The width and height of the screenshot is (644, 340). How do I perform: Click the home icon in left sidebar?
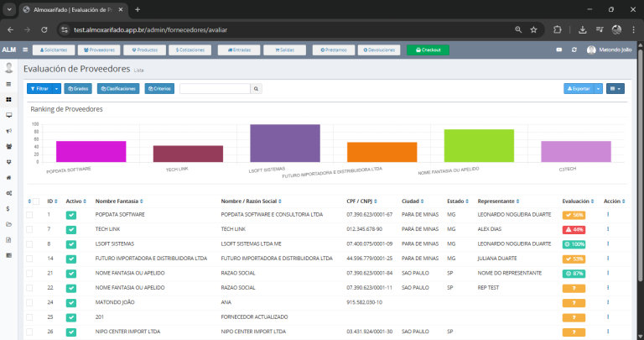coord(8,177)
